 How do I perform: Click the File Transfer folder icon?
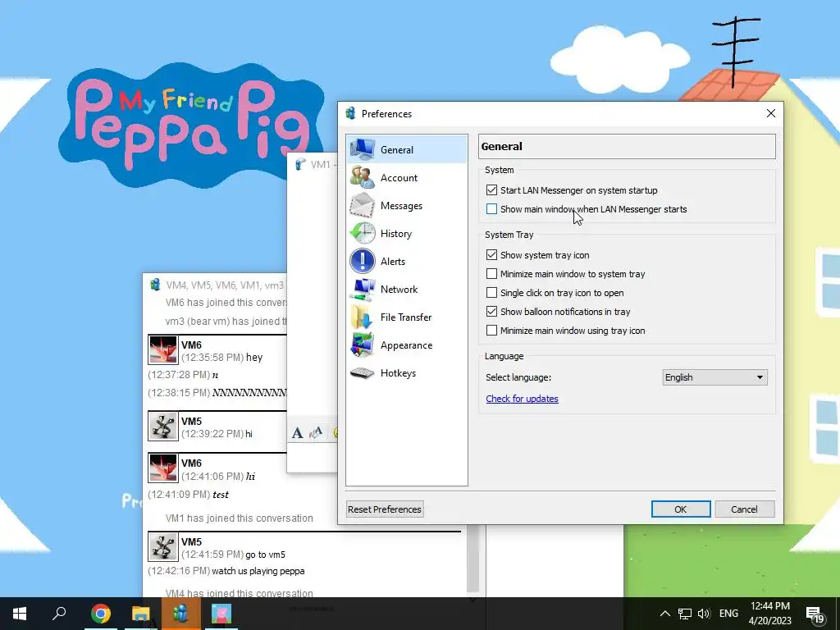[x=363, y=317]
